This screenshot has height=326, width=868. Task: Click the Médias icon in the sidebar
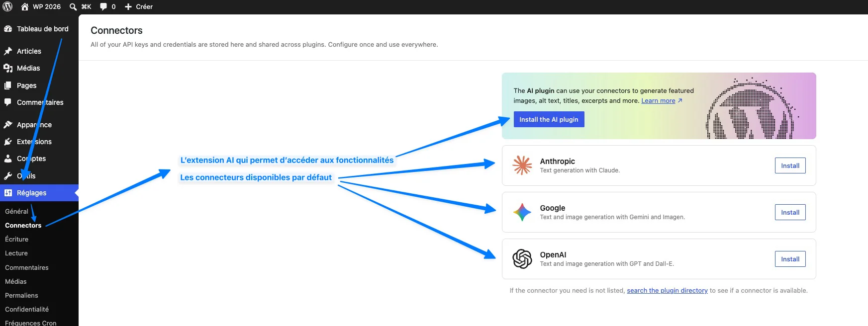click(x=8, y=68)
